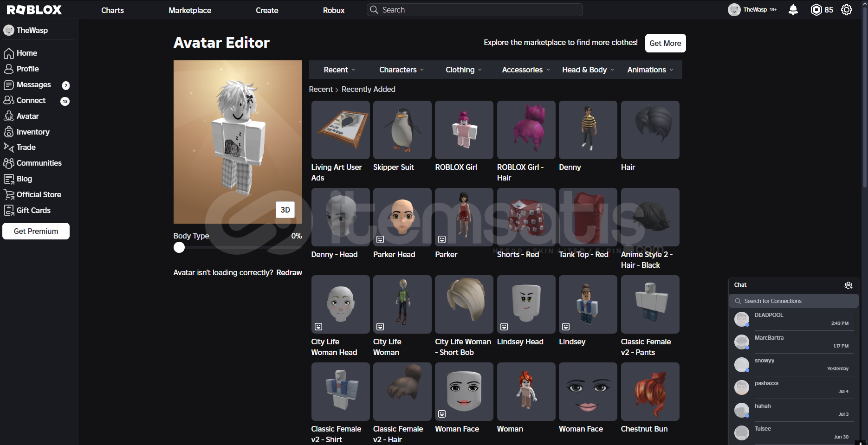Click the Body Type slider handle

[x=179, y=248]
